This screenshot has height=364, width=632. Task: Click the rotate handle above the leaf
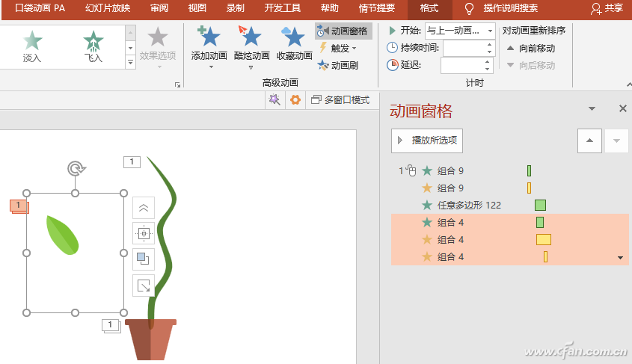point(76,168)
